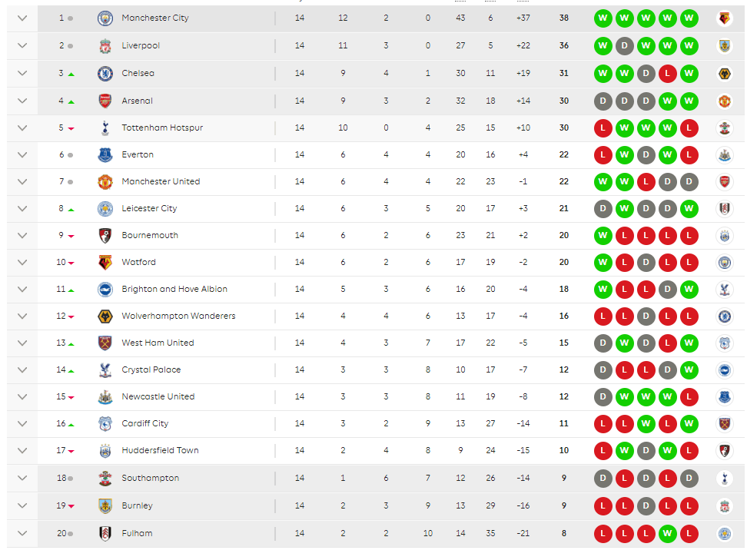Click Liverpool's grey D form result
The width and height of the screenshot is (747, 560).
pyautogui.click(x=625, y=46)
